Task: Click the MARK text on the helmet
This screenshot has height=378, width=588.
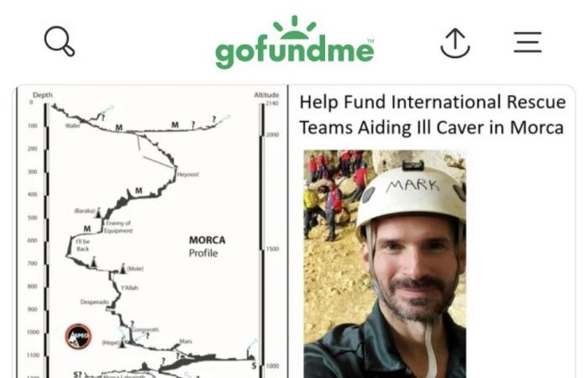Action: click(412, 185)
